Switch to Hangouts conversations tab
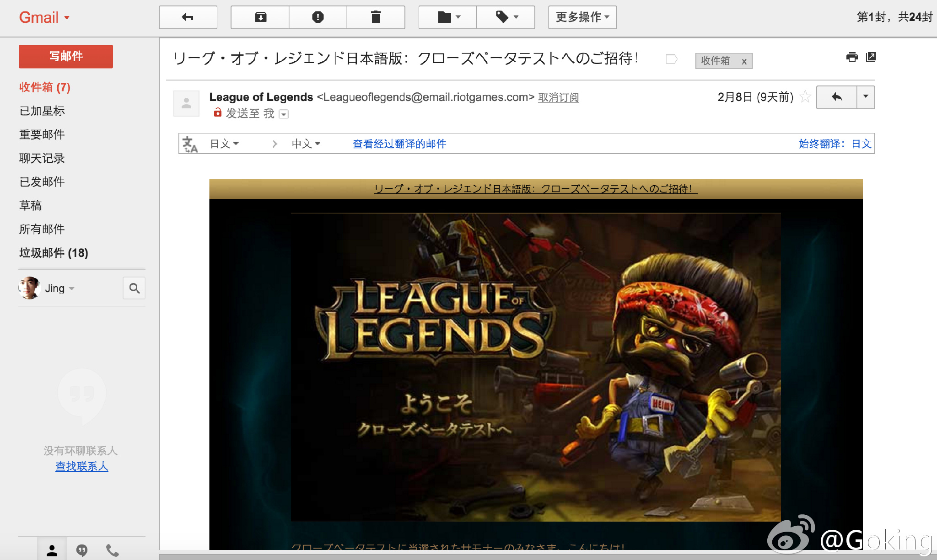 (82, 550)
